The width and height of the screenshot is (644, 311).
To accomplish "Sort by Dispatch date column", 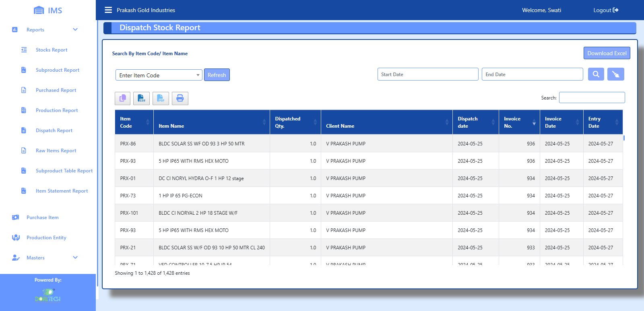I will (476, 122).
